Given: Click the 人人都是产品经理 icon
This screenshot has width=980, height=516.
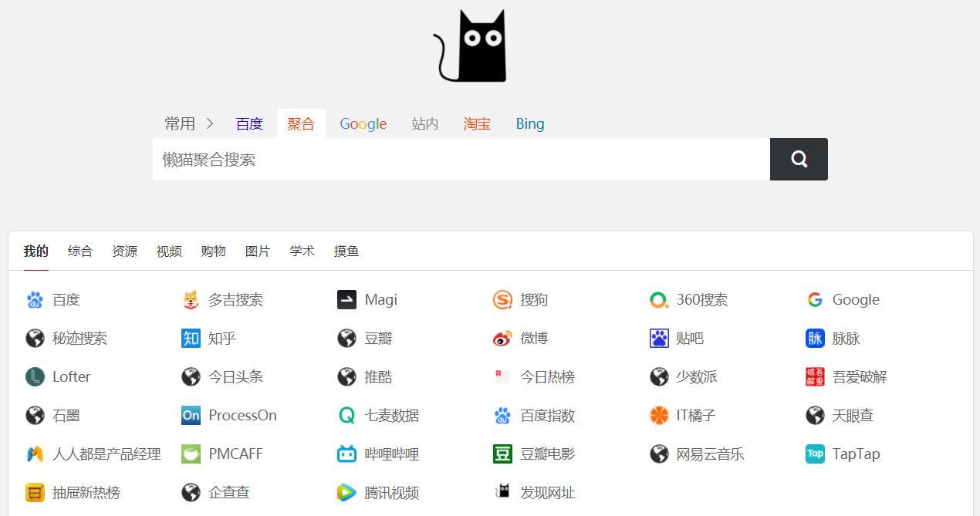Looking at the screenshot, I should coord(35,454).
